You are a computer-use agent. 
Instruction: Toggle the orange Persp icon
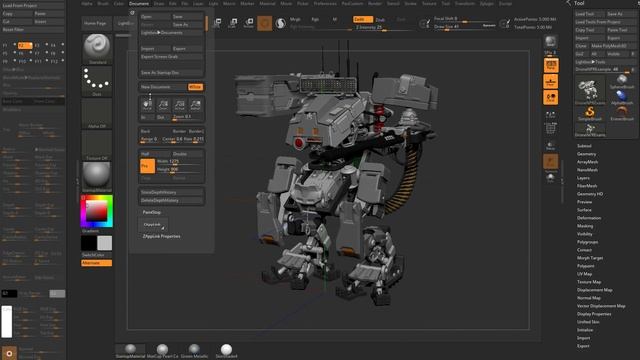(x=551, y=65)
